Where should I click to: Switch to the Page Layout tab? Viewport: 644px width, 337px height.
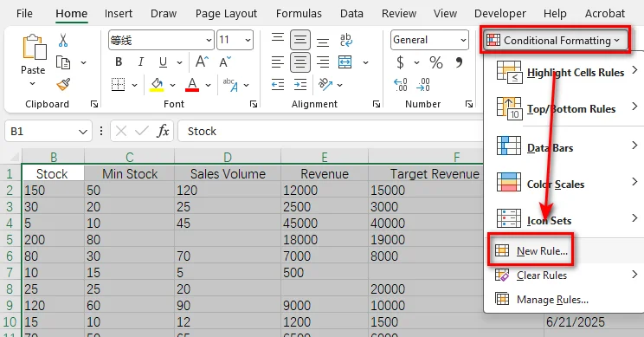pos(226,14)
